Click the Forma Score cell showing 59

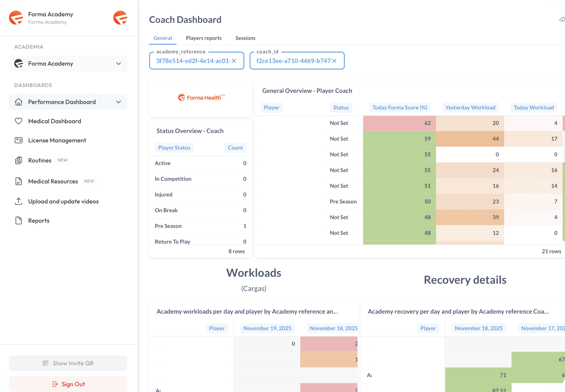tap(400, 139)
